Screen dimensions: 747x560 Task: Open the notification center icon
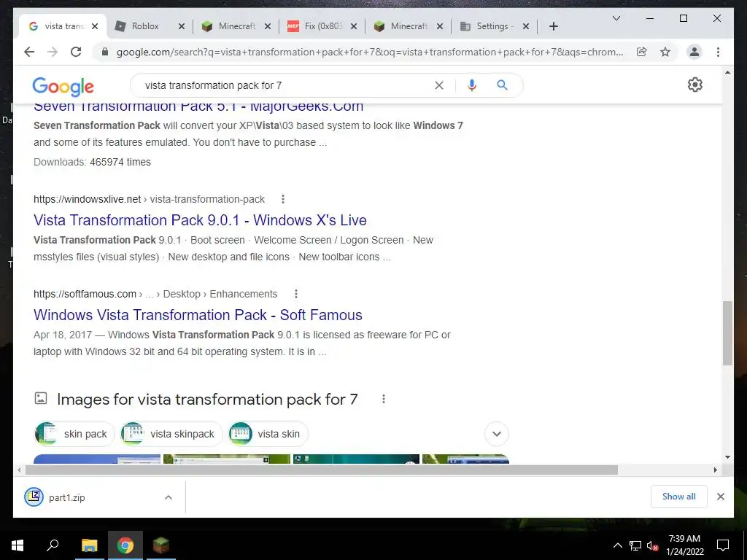point(723,545)
